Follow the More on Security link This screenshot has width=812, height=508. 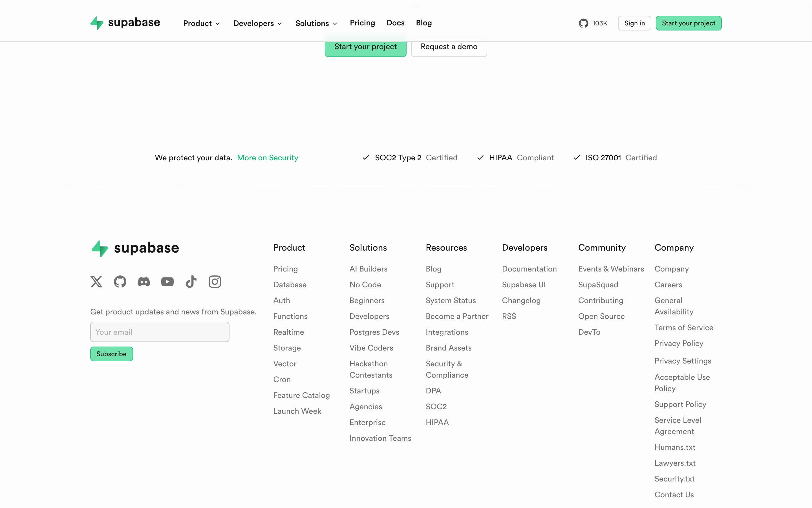(x=267, y=157)
